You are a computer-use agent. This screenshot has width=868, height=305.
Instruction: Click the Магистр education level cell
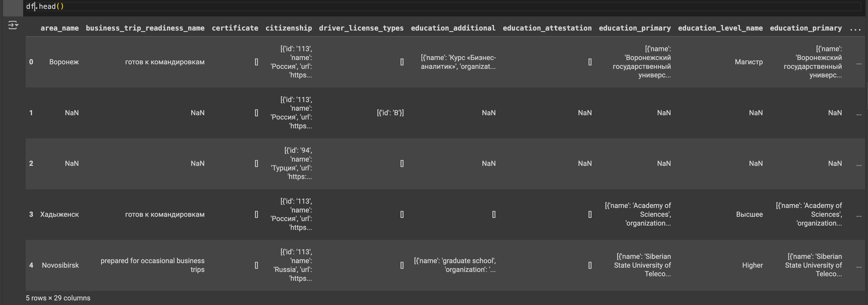point(748,62)
